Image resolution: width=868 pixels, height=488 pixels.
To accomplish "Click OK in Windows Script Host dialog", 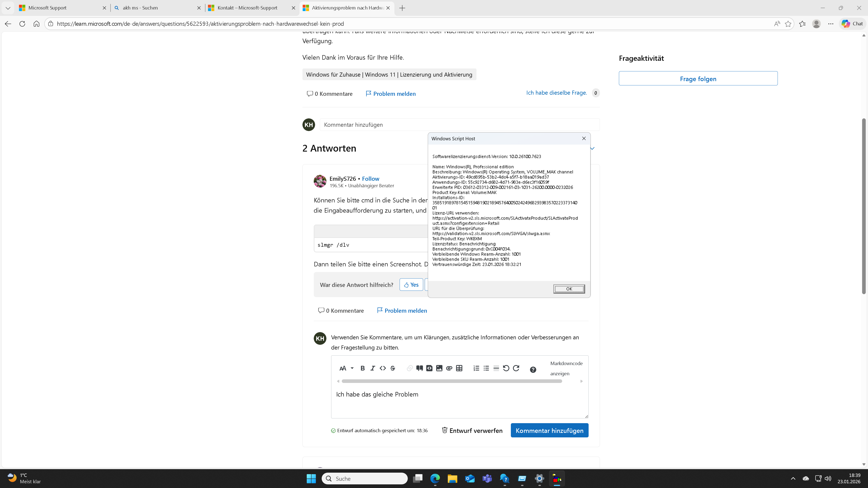I will [x=569, y=289].
